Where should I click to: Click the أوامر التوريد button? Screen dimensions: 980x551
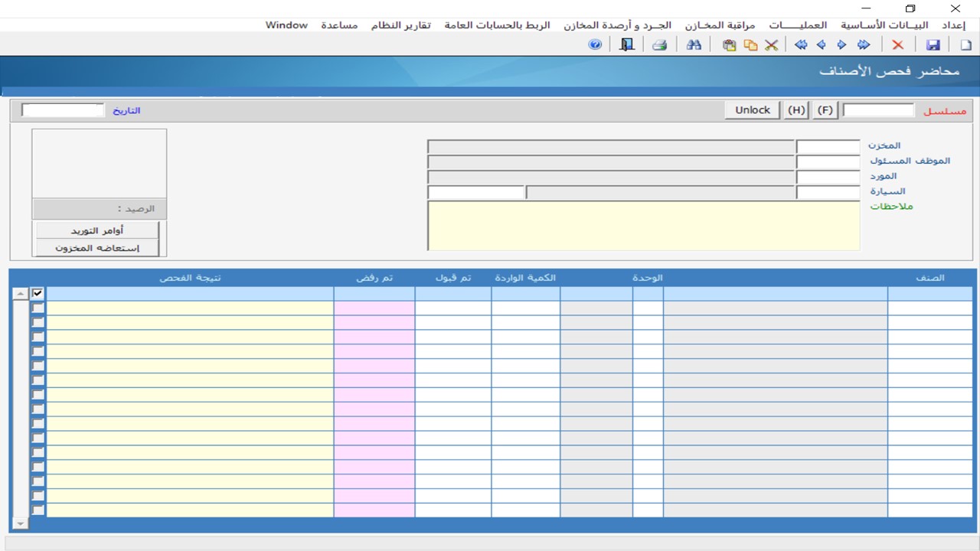[97, 230]
